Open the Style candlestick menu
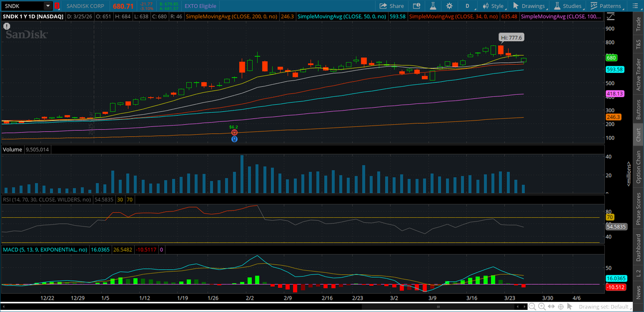644x312 pixels. click(x=493, y=6)
